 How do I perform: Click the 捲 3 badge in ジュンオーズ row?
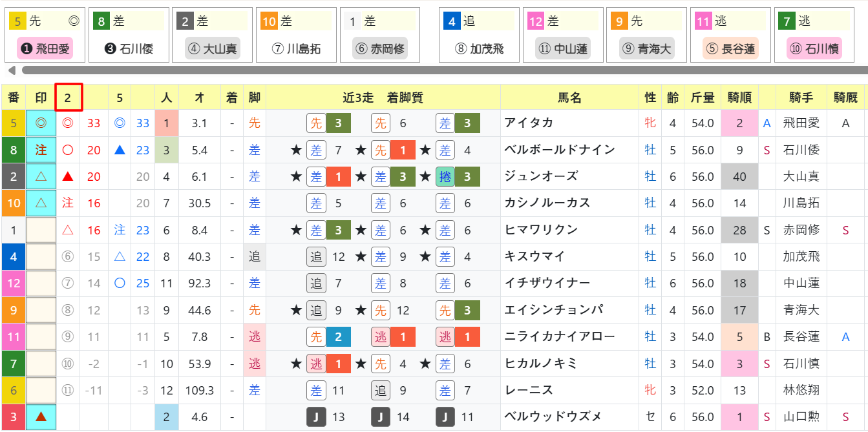(457, 176)
